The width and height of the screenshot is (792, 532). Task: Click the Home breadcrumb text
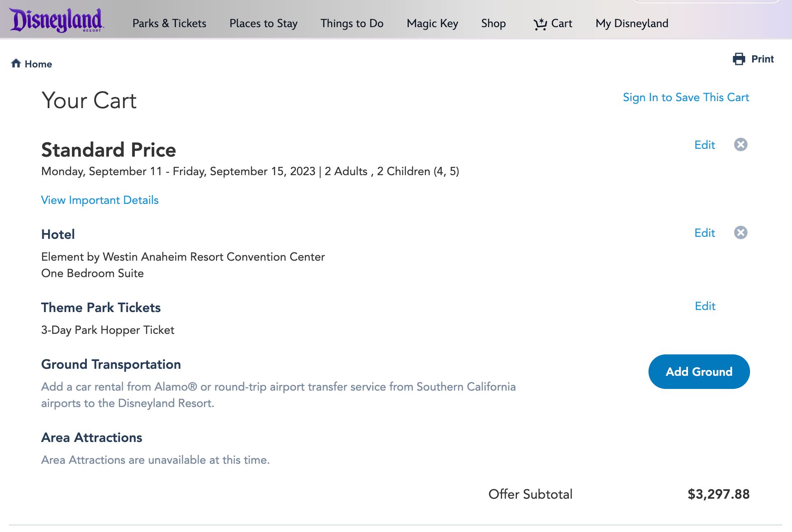tap(39, 64)
